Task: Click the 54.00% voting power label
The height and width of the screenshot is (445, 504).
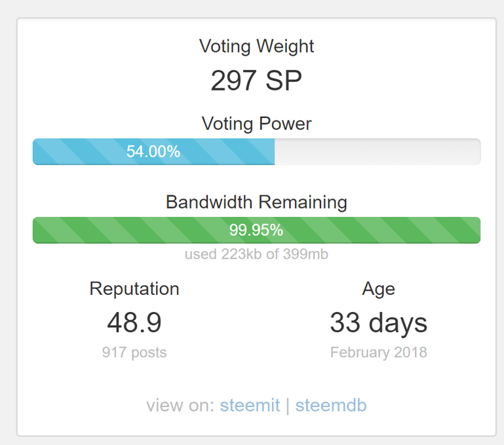Action: point(153,152)
